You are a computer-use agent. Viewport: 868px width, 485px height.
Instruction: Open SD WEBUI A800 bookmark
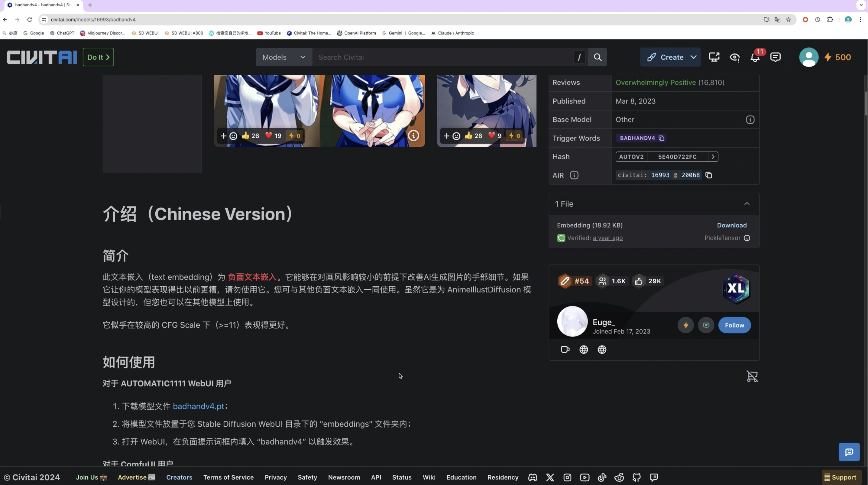pyautogui.click(x=184, y=33)
